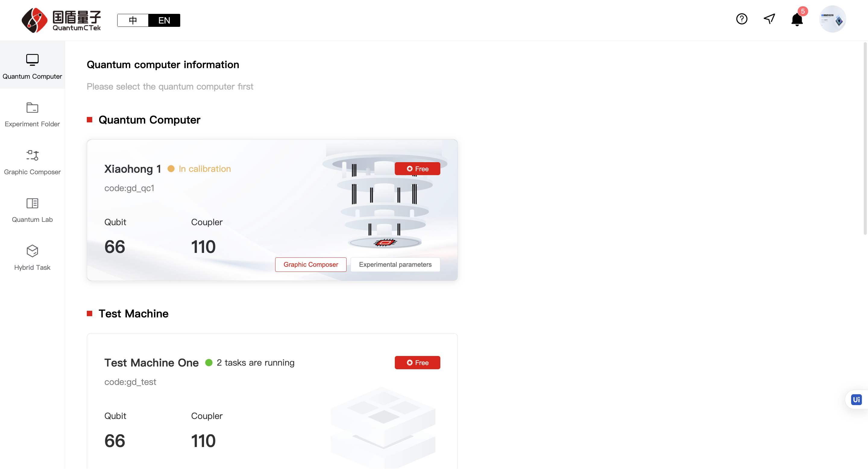Switch language to EN
868x469 pixels.
pos(164,20)
